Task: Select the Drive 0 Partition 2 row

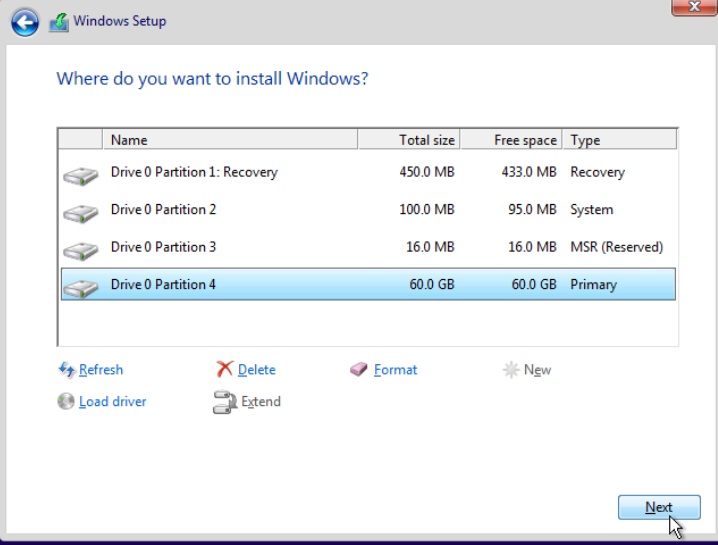Action: 368,210
